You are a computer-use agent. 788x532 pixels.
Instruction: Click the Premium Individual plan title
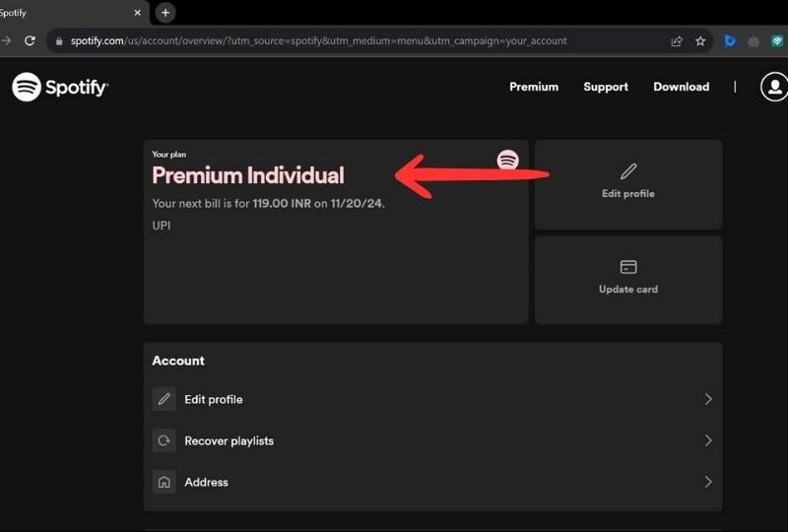point(248,175)
